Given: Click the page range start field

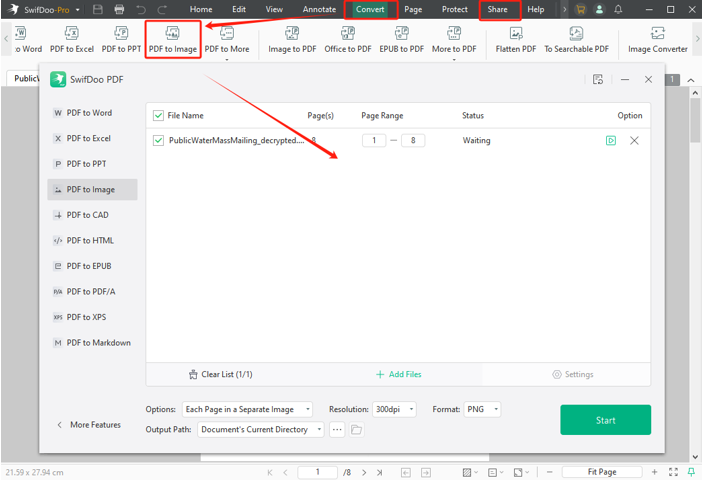Looking at the screenshot, I should click(374, 141).
